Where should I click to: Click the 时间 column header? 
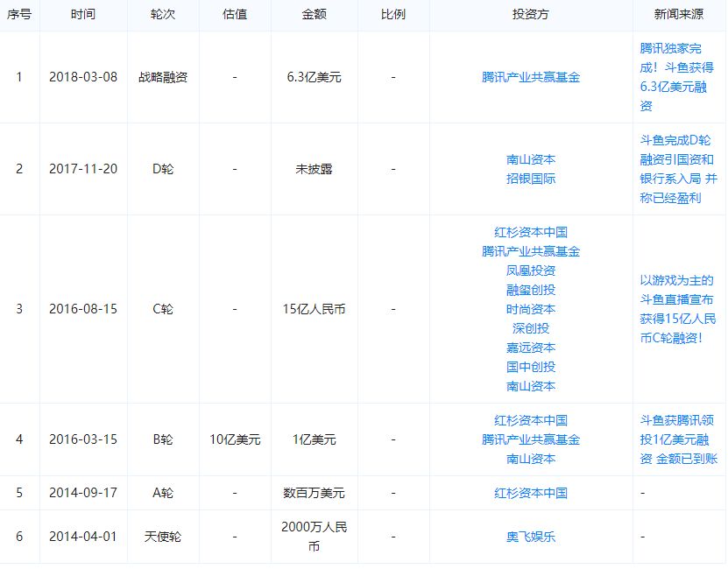click(x=83, y=14)
